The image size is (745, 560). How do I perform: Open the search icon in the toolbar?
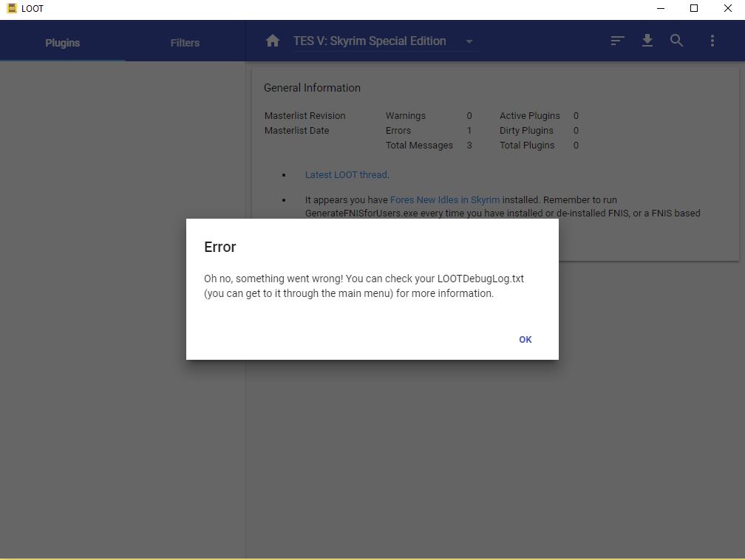click(676, 41)
